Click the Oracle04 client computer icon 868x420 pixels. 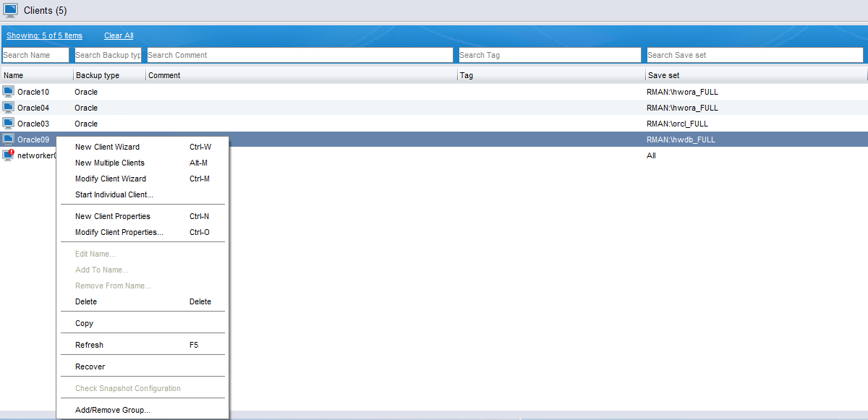coord(9,108)
